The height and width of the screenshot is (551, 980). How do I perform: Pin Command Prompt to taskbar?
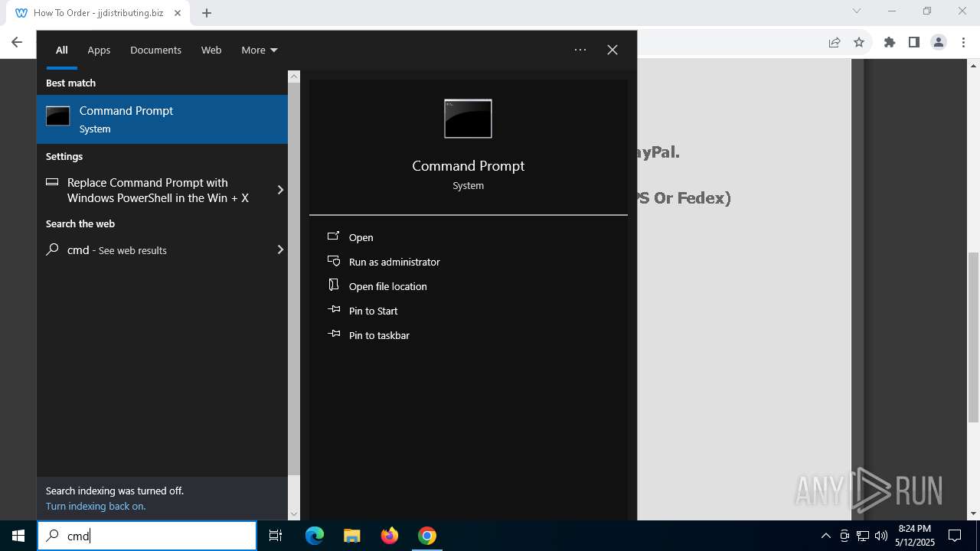pos(379,335)
